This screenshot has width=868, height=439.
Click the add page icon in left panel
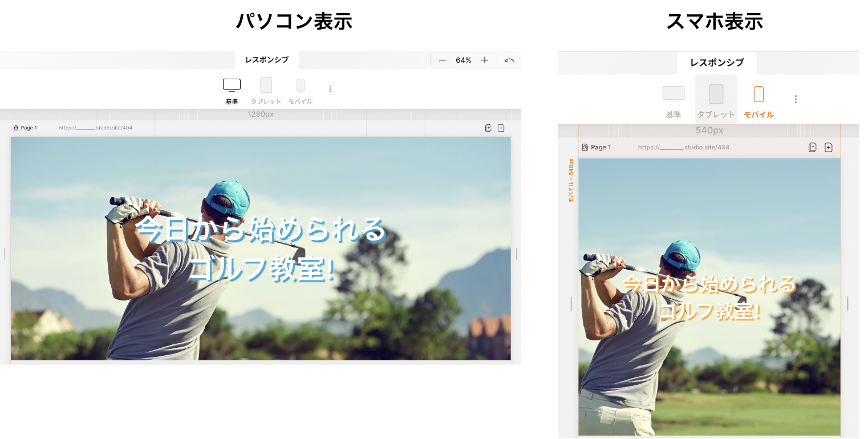click(x=501, y=128)
